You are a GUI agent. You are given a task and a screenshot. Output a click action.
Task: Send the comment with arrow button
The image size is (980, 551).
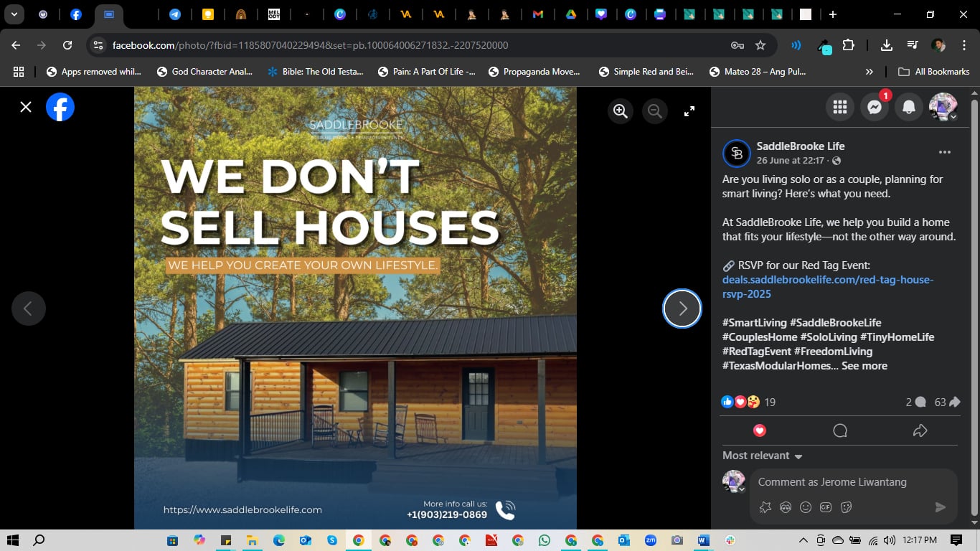941,507
